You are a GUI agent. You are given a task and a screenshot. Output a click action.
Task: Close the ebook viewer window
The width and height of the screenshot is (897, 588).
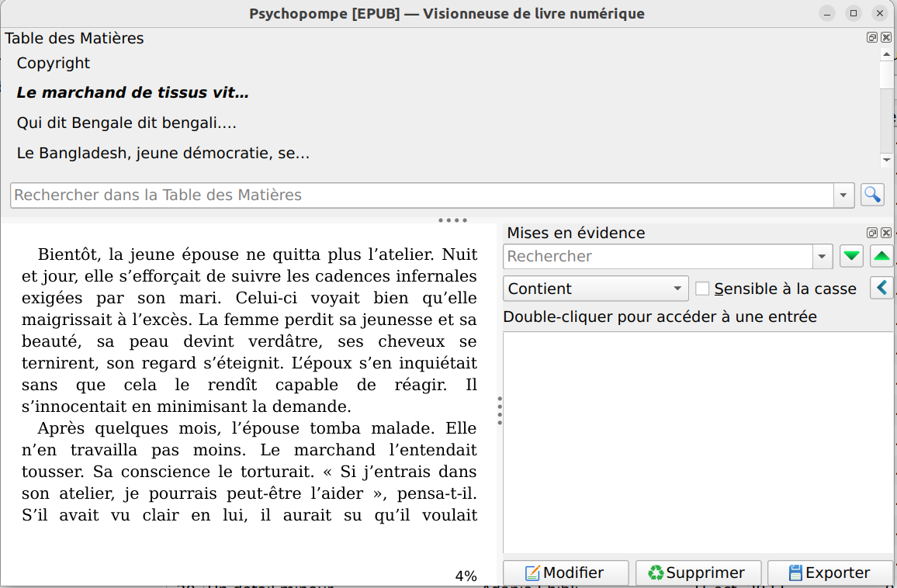(x=880, y=13)
